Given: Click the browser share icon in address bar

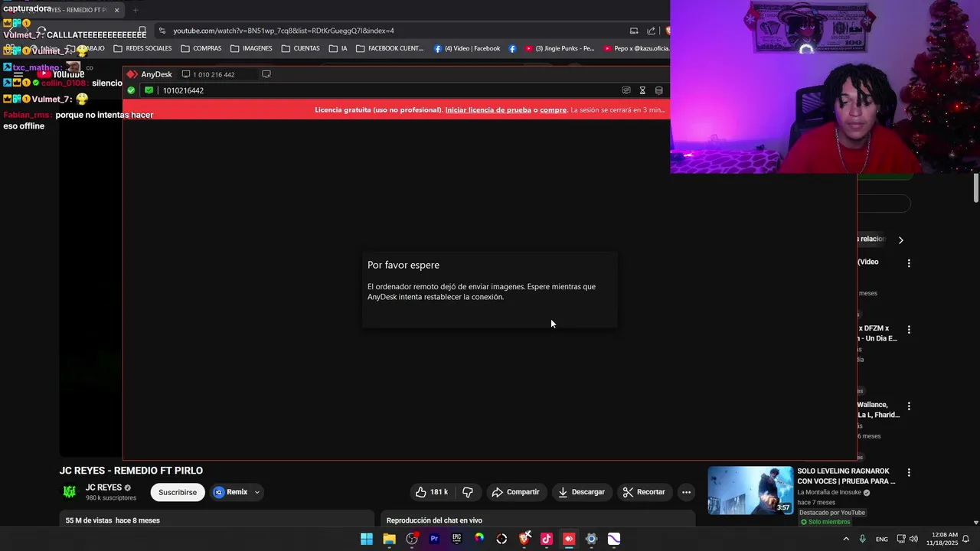Looking at the screenshot, I should [651, 31].
